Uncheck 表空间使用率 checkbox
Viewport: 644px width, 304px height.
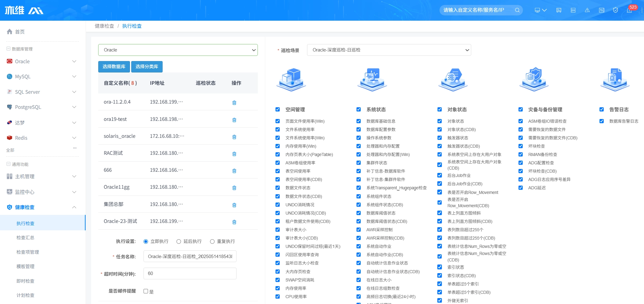[277, 171]
